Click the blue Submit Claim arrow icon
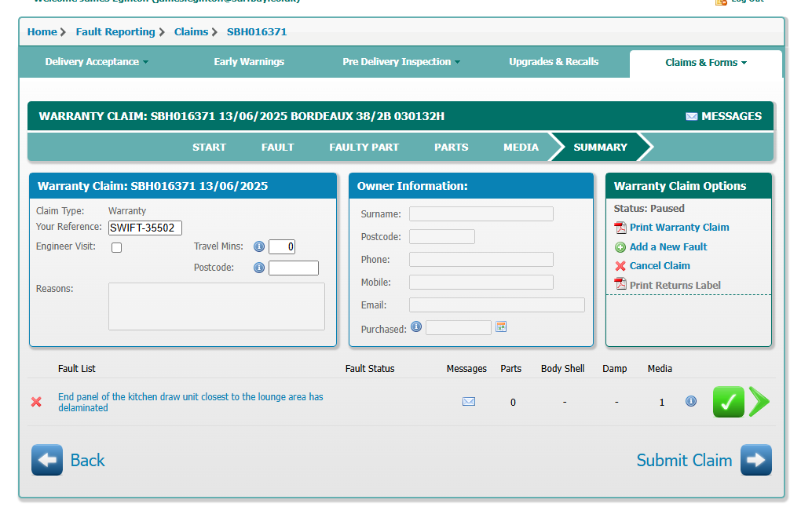Viewport: 812px width, 507px height. tap(756, 460)
